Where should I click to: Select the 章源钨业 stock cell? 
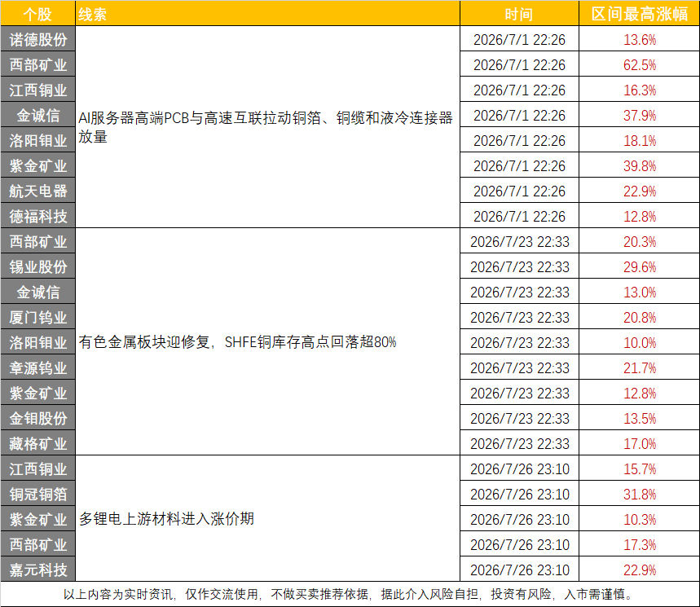point(38,367)
